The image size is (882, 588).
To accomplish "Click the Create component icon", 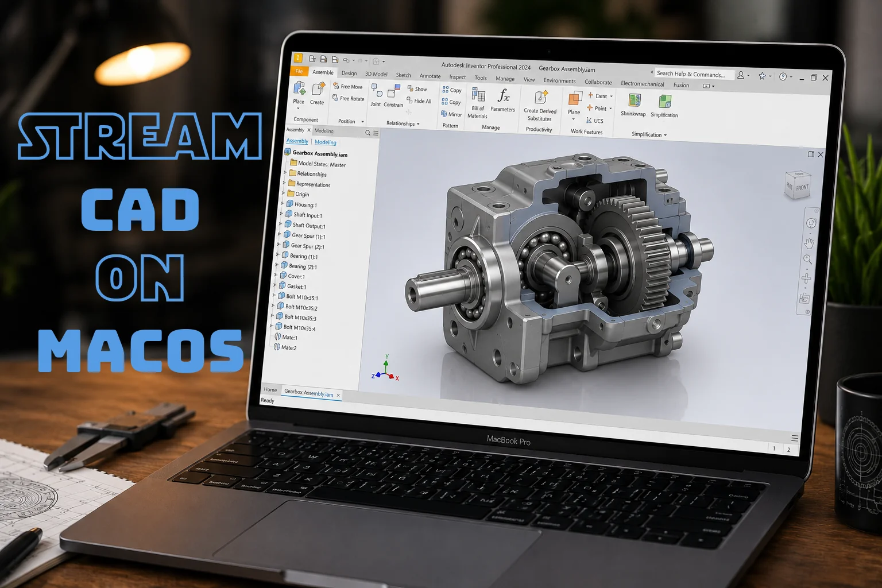I will [318, 89].
